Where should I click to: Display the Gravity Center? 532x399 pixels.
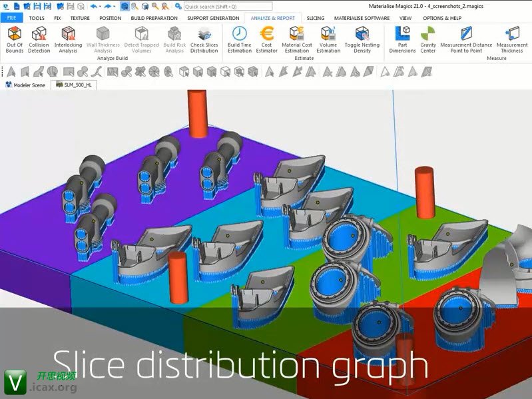[x=428, y=39]
